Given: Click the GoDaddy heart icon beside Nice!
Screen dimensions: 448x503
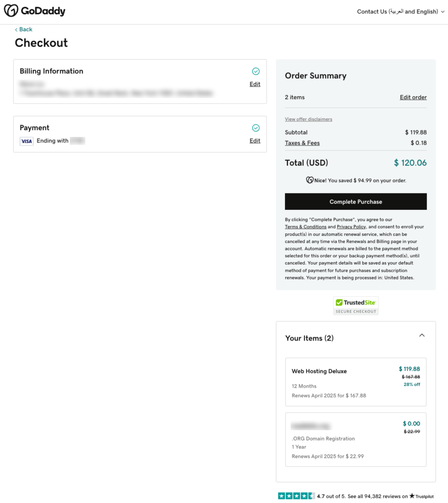Looking at the screenshot, I should coord(309,180).
